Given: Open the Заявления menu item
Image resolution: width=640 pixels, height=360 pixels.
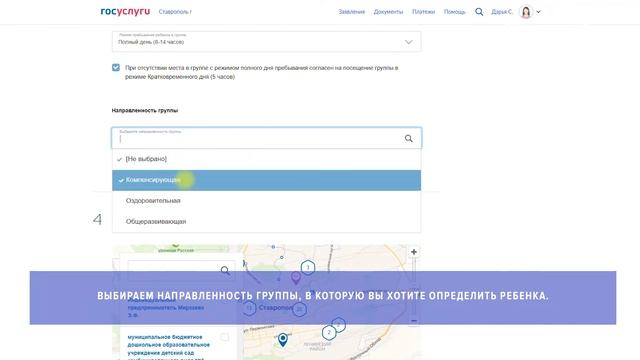Looking at the screenshot, I should coord(351,12).
